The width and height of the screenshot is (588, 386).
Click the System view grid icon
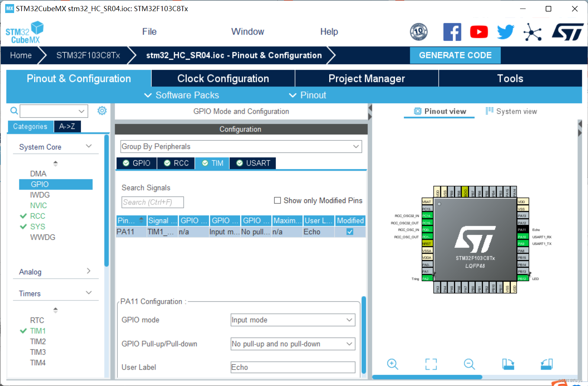click(x=490, y=111)
